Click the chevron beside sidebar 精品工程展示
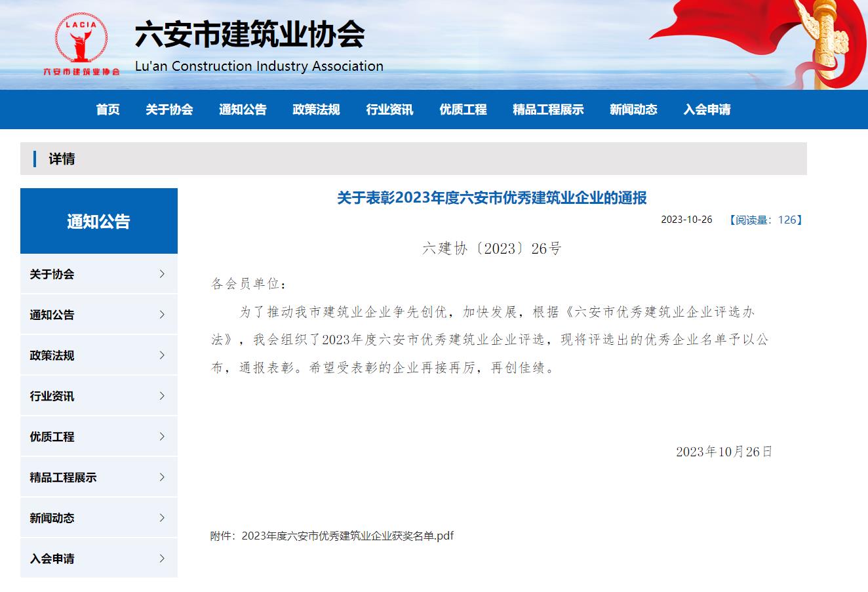 162,477
